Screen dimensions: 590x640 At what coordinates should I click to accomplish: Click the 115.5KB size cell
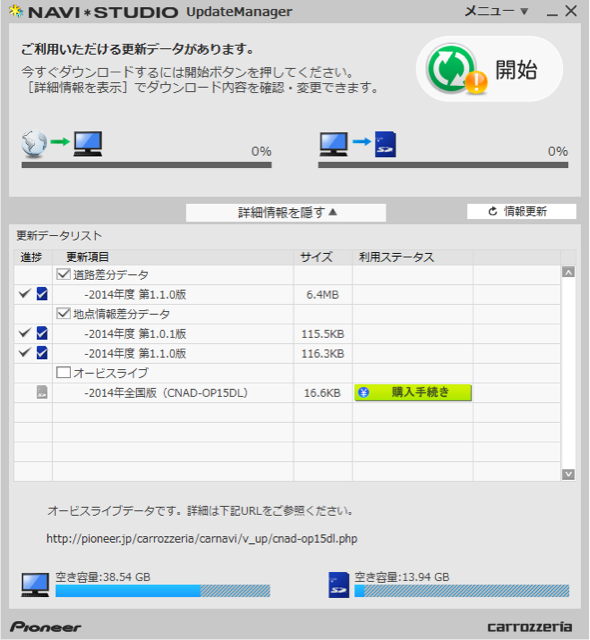click(x=323, y=334)
